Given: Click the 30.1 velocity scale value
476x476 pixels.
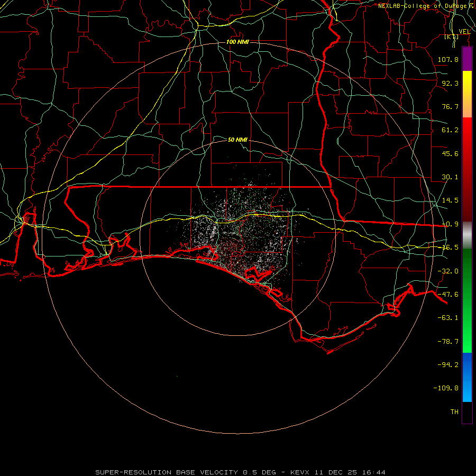Looking at the screenshot, I should (x=450, y=177).
